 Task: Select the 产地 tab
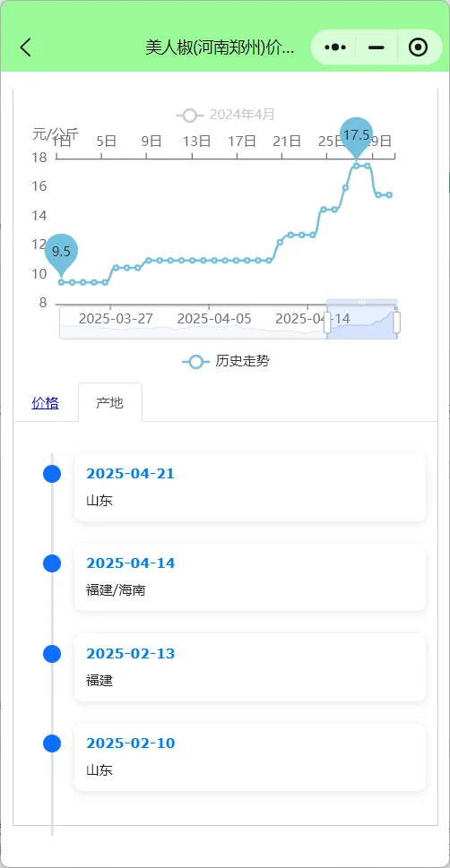point(109,403)
